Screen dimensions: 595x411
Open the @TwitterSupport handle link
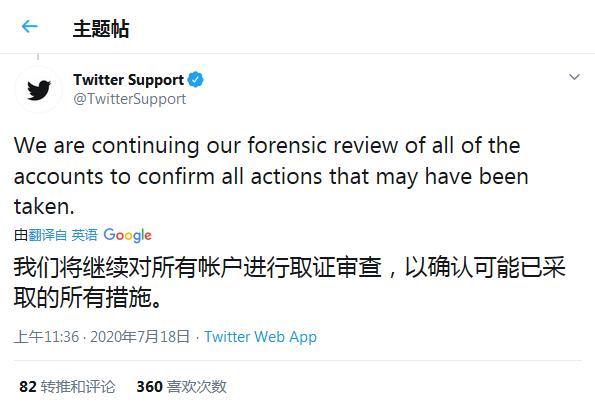130,99
